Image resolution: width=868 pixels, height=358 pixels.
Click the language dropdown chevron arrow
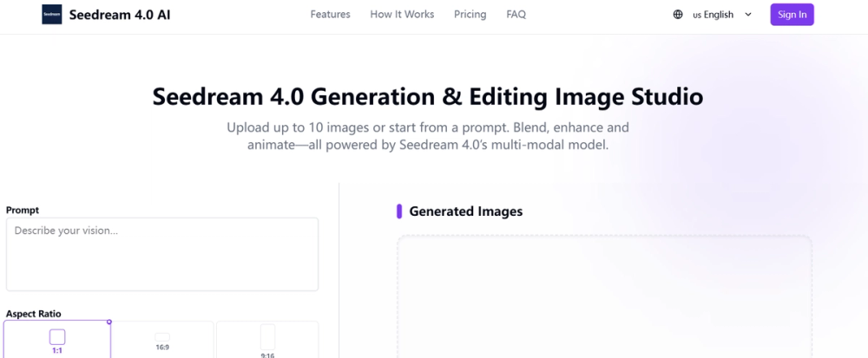(748, 15)
